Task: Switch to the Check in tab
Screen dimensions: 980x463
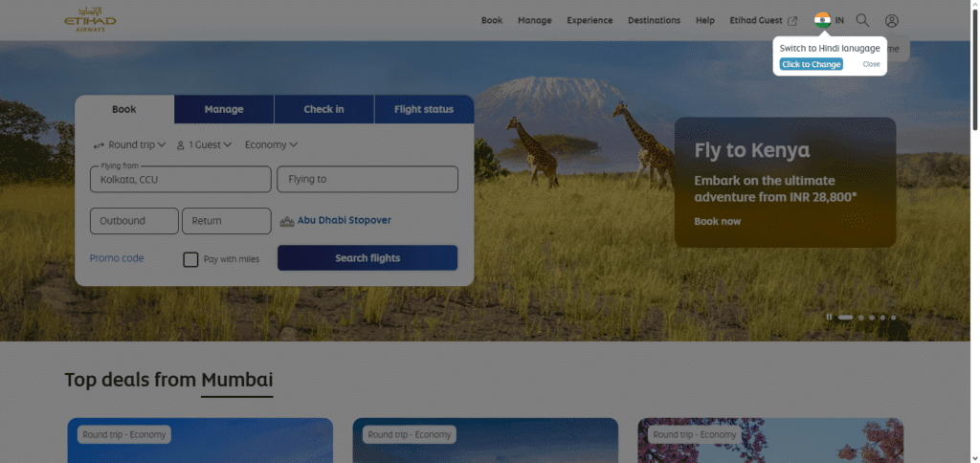Action: pos(323,109)
